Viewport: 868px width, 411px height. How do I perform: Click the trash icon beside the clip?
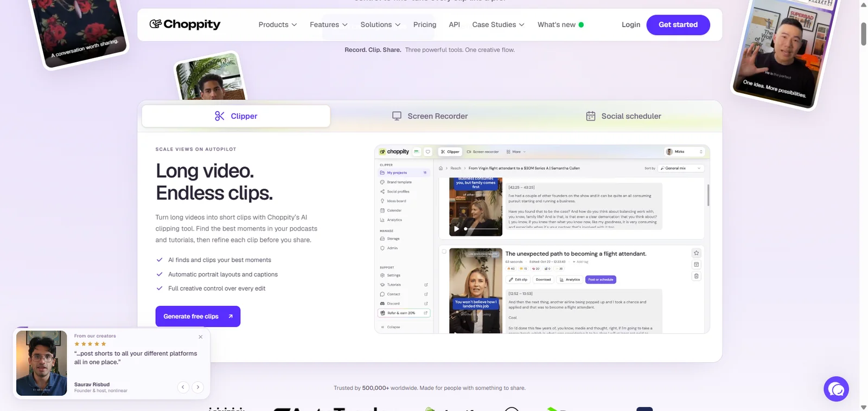point(697,276)
